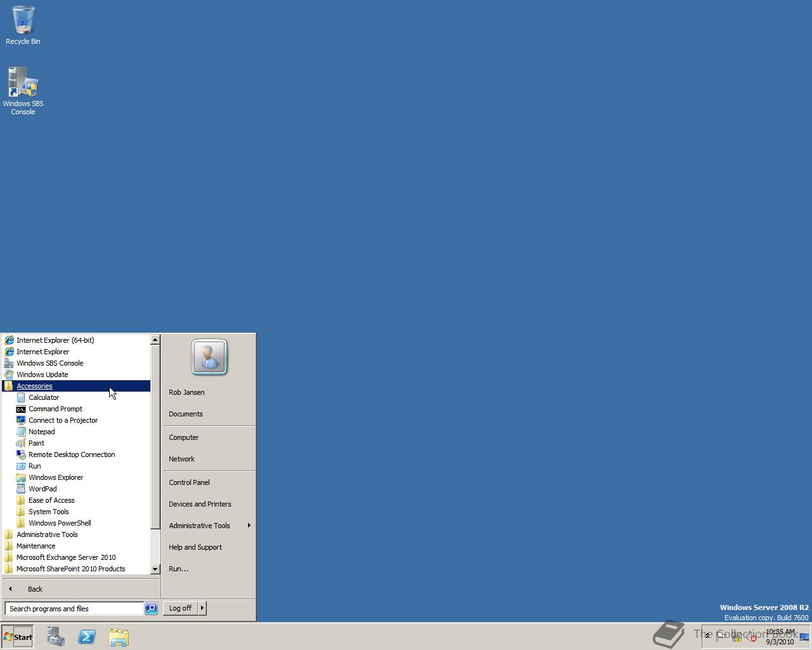
Task: Expand the Maintenance folder
Action: [x=76, y=546]
